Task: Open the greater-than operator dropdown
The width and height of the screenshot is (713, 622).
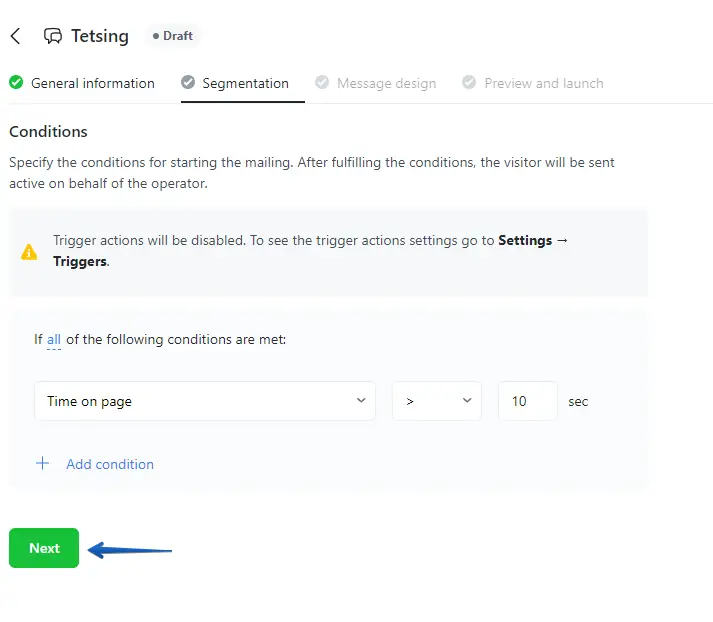Action: 437,401
